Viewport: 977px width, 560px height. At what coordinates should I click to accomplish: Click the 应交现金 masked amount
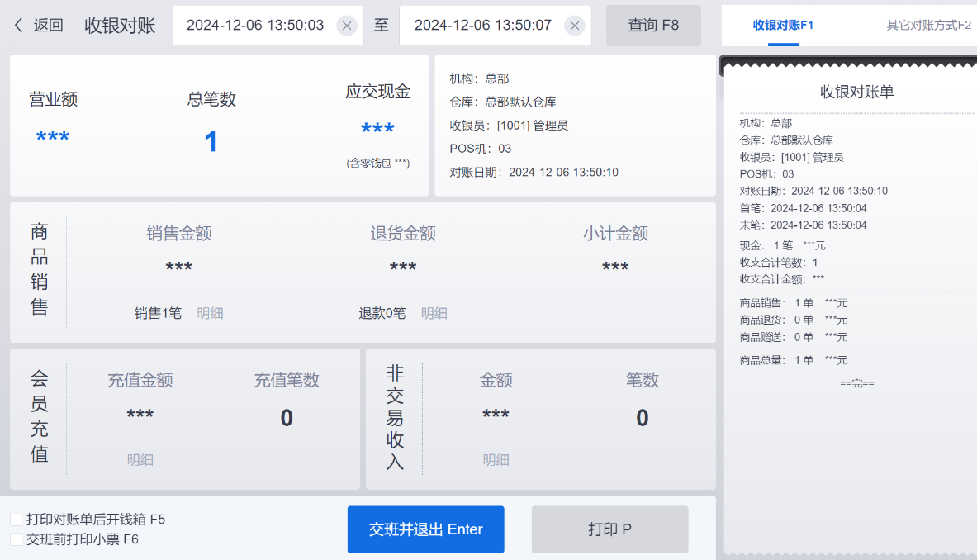(x=377, y=129)
